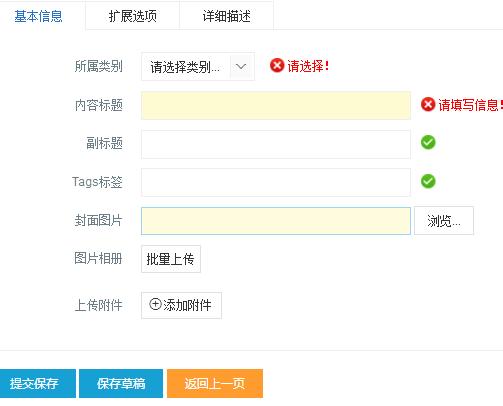Select the 基本信息 tab
The width and height of the screenshot is (503, 406).
pos(38,16)
